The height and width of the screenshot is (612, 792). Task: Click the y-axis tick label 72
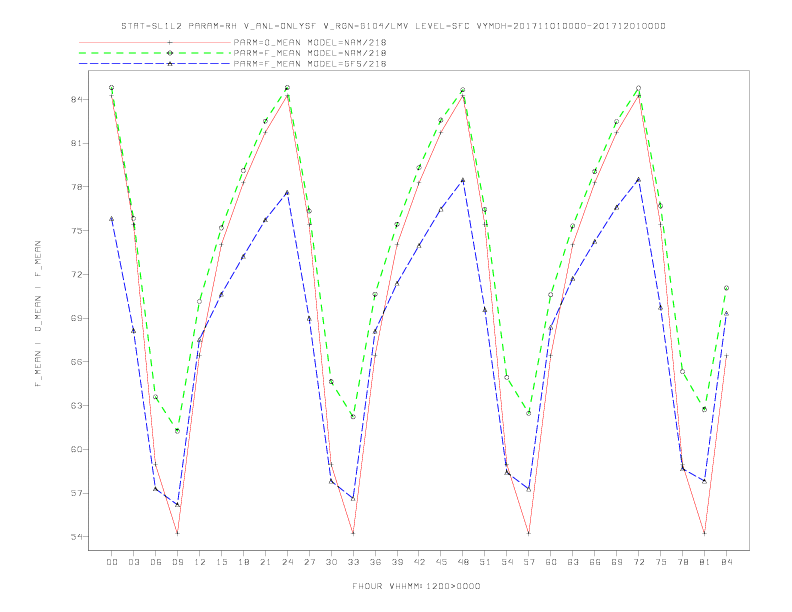[x=76, y=275]
